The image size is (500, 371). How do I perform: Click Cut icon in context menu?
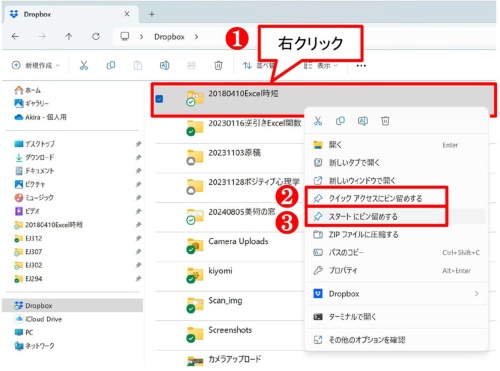click(318, 121)
